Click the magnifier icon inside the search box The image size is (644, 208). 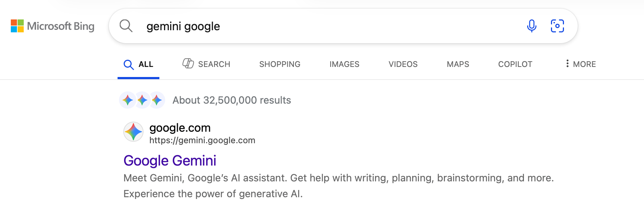point(126,26)
